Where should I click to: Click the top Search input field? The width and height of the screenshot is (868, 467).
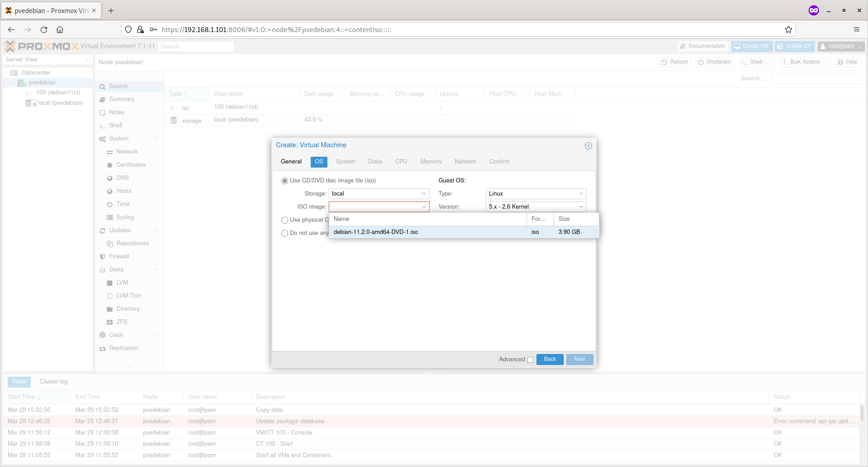point(196,47)
